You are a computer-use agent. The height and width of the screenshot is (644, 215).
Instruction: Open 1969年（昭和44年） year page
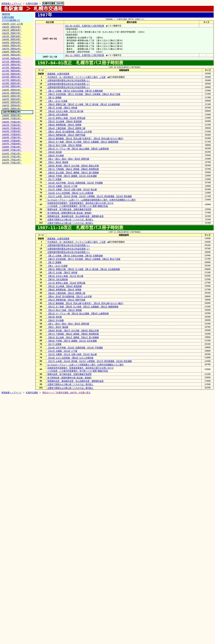click(12, 55)
